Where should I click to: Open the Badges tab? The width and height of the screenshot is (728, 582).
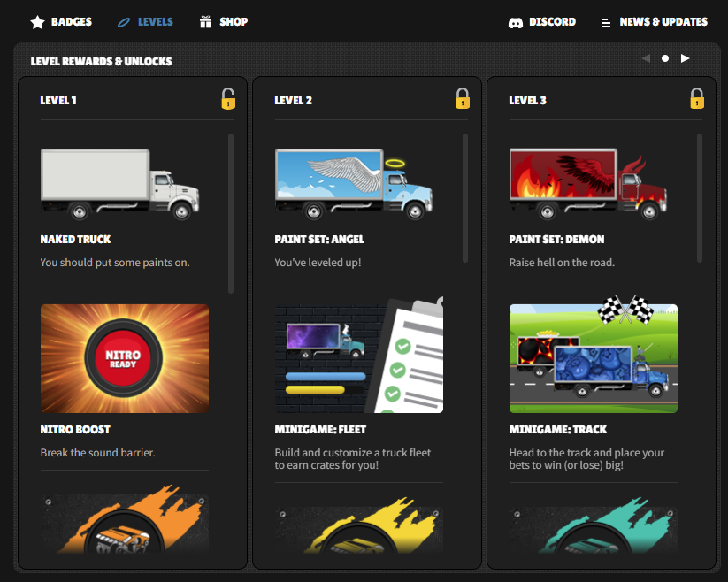[x=61, y=22]
